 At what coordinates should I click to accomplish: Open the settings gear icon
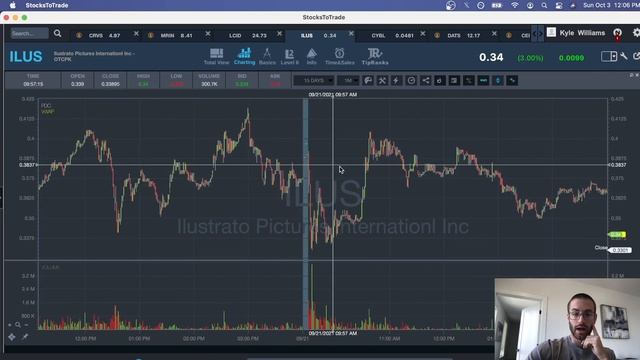tap(636, 33)
